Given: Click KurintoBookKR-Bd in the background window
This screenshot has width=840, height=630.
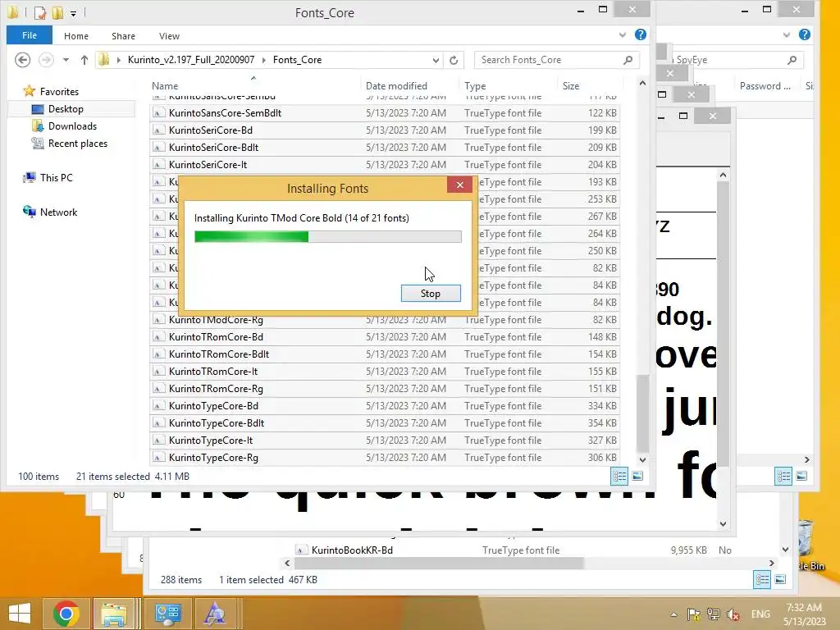Looking at the screenshot, I should [x=352, y=550].
